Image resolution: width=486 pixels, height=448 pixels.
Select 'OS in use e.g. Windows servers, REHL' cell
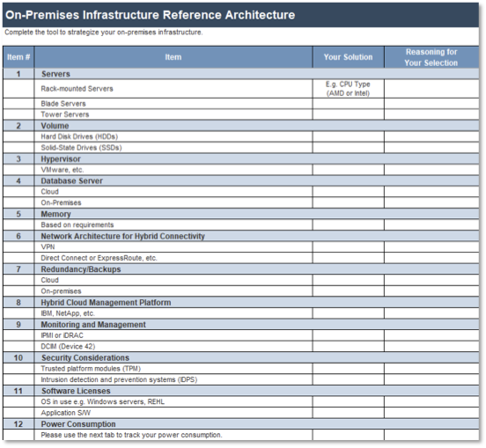[x=173, y=401]
